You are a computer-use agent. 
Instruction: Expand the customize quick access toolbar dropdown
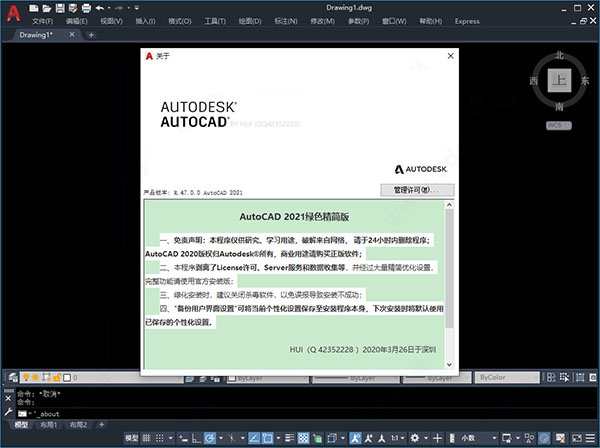137,8
